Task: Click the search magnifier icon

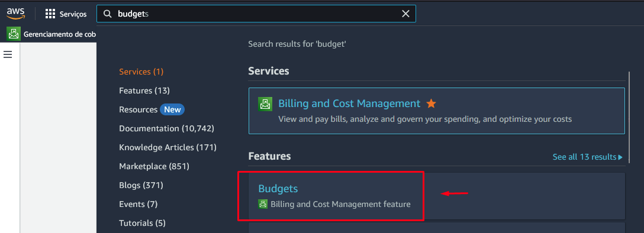Action: pos(108,14)
